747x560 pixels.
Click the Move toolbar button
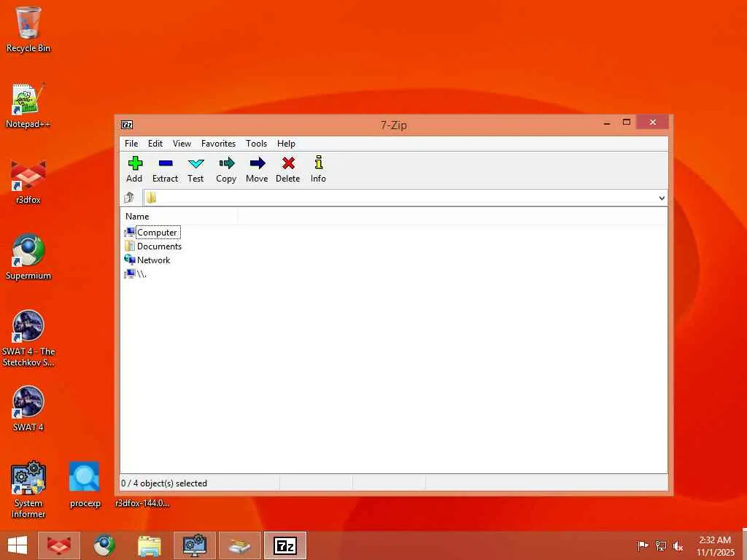(257, 169)
